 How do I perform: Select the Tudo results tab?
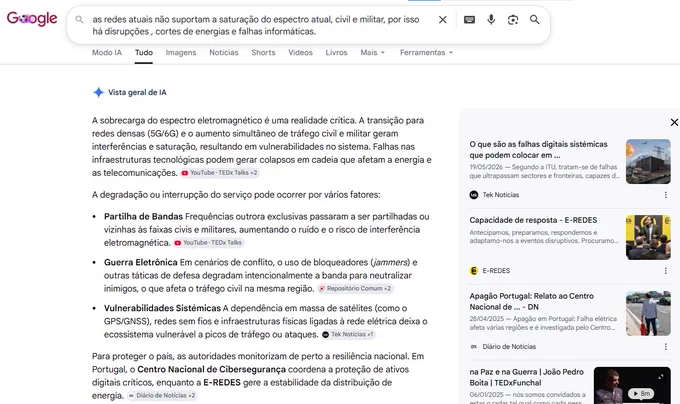(144, 52)
